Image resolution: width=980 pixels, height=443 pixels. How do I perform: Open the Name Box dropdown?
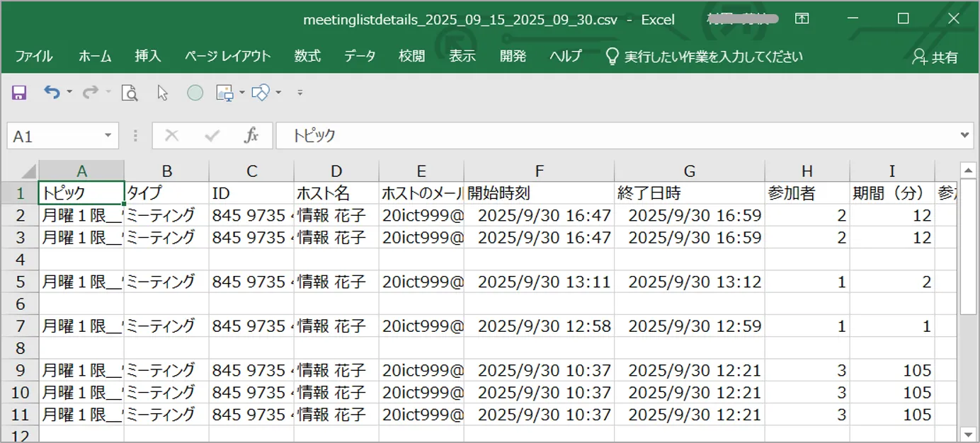[x=108, y=136]
